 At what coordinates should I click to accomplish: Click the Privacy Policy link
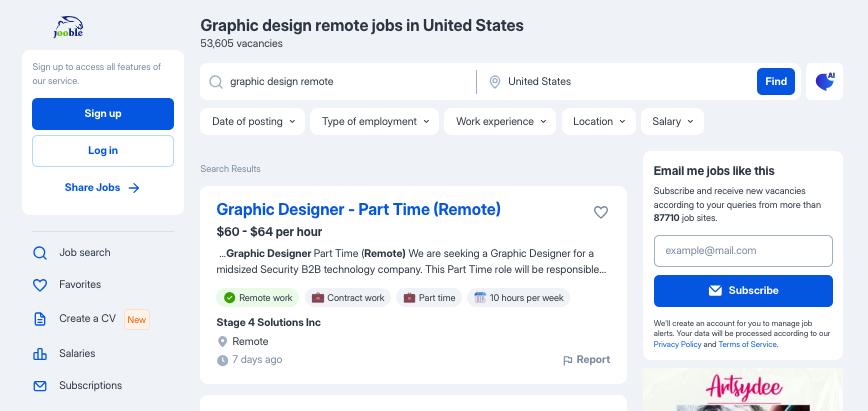677,345
